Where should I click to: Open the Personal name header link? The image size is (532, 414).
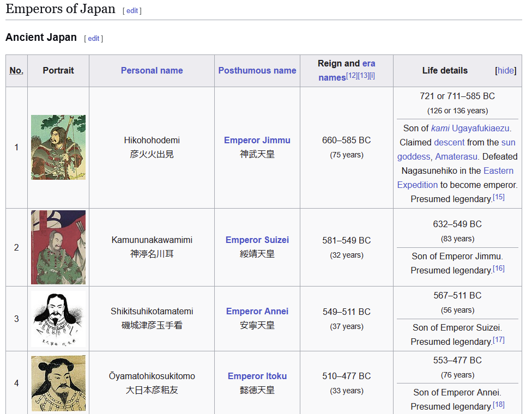(x=152, y=70)
